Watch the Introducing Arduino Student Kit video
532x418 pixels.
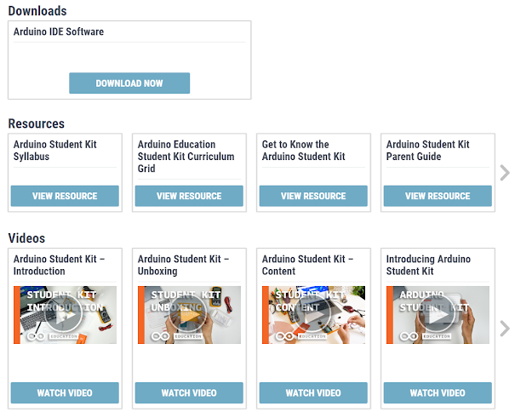(x=438, y=393)
